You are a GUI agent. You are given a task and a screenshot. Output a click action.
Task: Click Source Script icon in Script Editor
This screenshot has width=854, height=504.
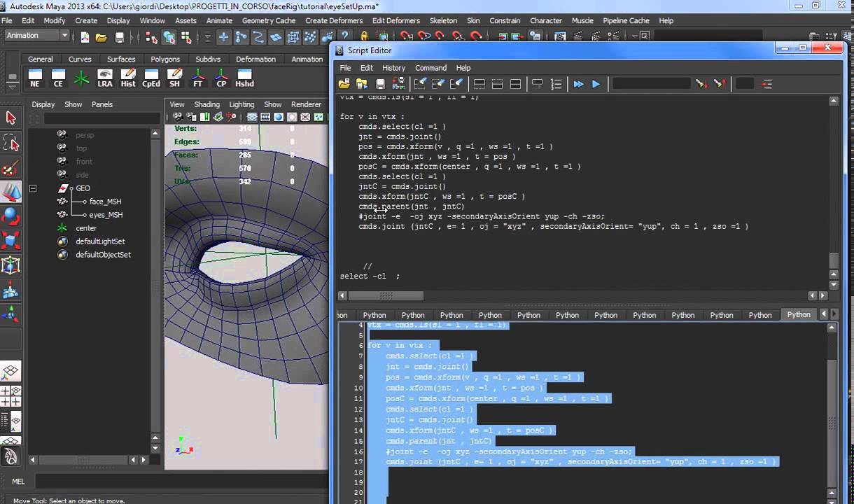point(362,84)
